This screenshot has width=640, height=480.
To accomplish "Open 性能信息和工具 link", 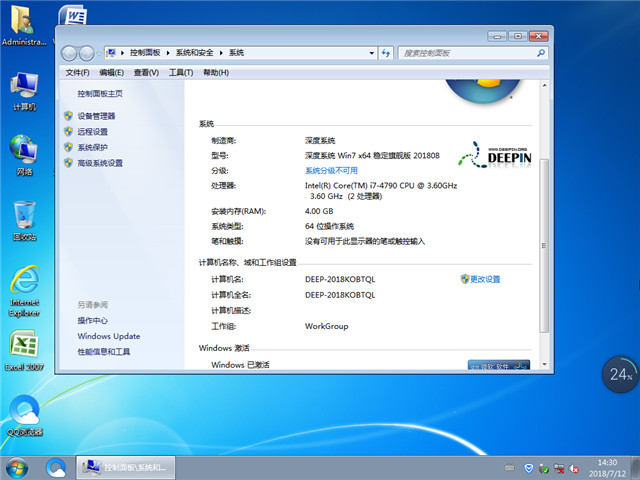I will coord(104,351).
